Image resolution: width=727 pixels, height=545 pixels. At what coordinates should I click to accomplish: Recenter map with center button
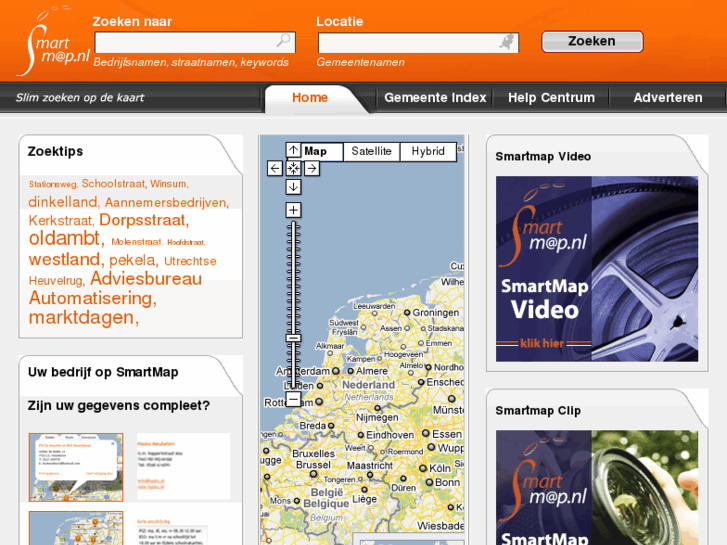293,168
